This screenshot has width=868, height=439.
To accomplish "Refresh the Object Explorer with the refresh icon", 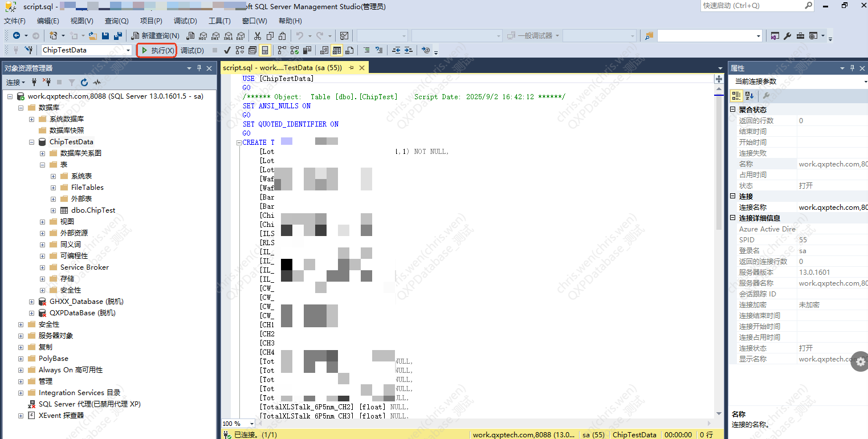I will pyautogui.click(x=83, y=83).
